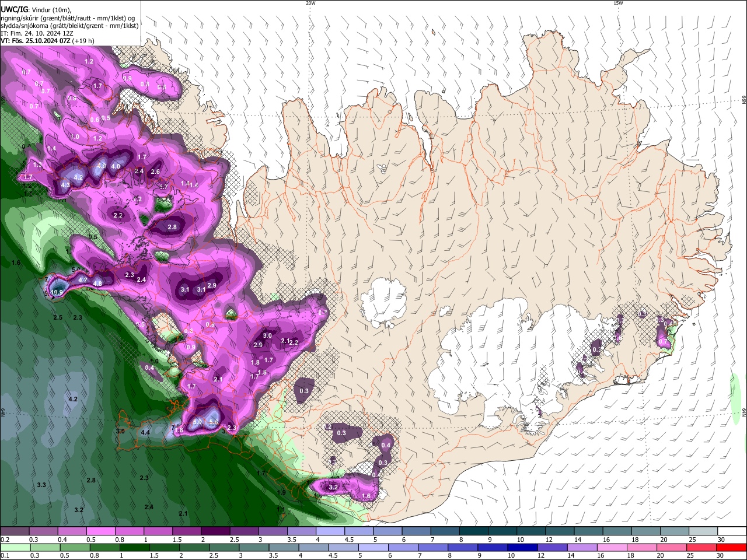747x560 pixels.
Task: Click the dark blue rain swatch between 10 and 12
Action: coord(522,547)
